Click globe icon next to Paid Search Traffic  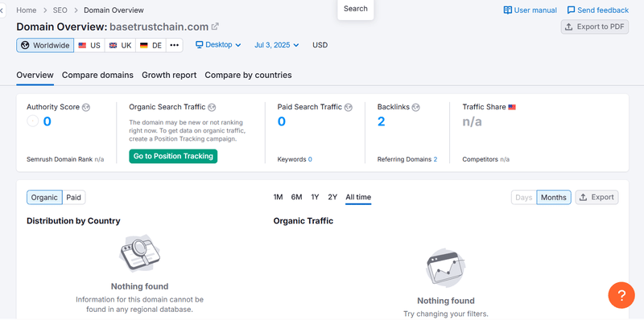click(349, 108)
